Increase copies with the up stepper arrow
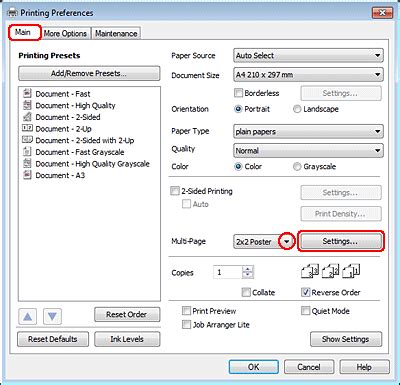 [248, 269]
